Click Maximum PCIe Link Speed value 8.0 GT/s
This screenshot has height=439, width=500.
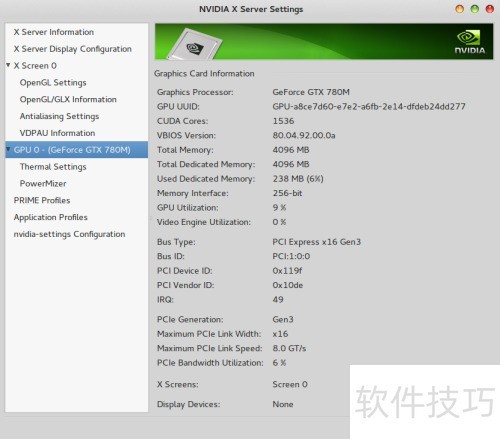pos(289,348)
